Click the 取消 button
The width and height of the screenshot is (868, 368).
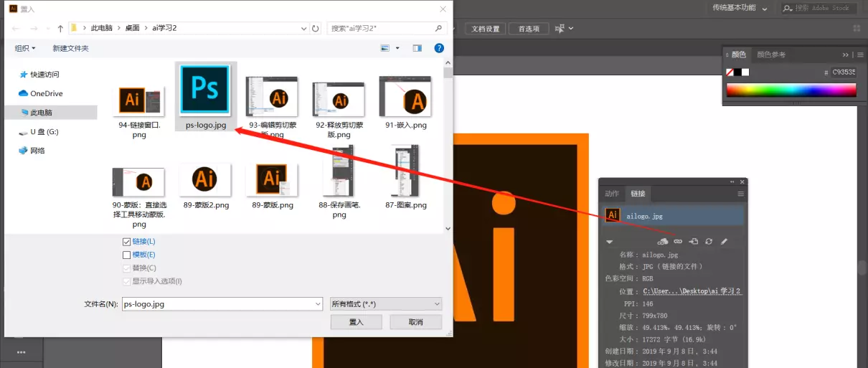[415, 322]
